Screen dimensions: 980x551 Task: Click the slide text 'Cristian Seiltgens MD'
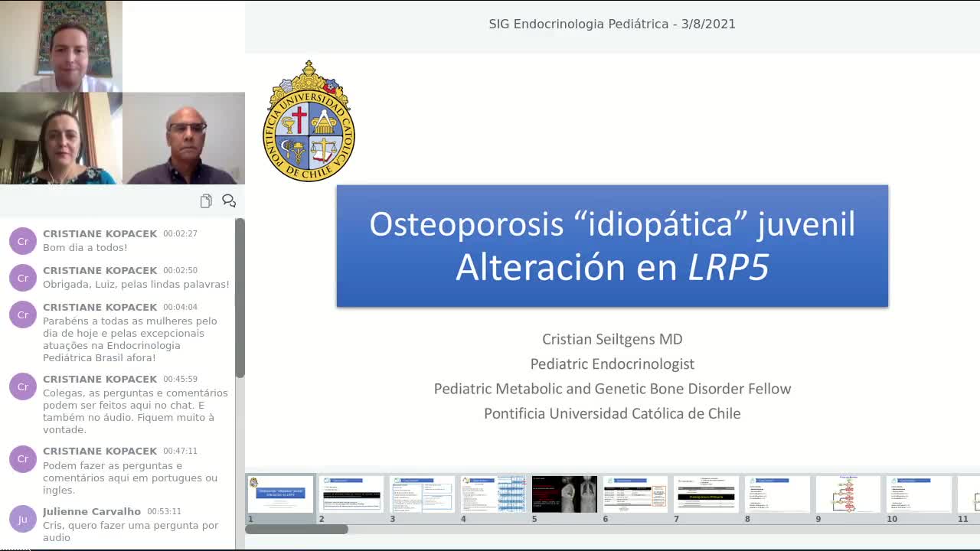(x=612, y=339)
